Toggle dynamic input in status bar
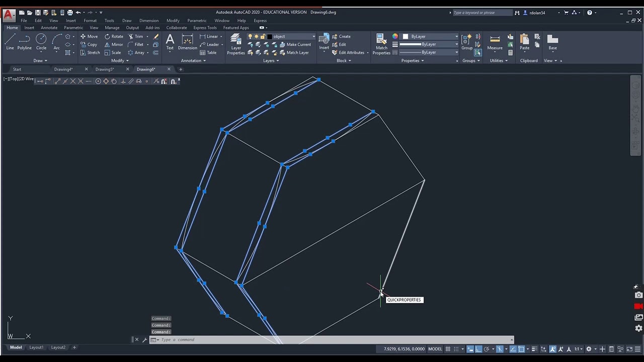Image resolution: width=644 pixels, height=362 pixels. [470, 349]
